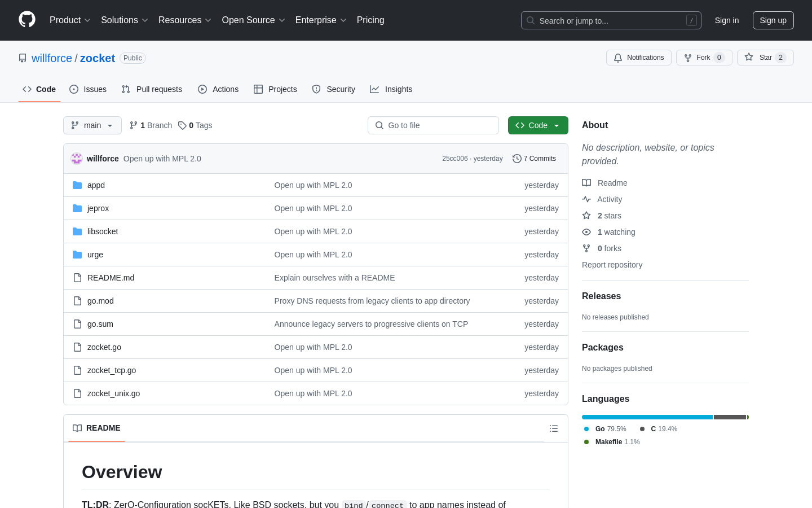Click the Notifications button

(x=639, y=58)
